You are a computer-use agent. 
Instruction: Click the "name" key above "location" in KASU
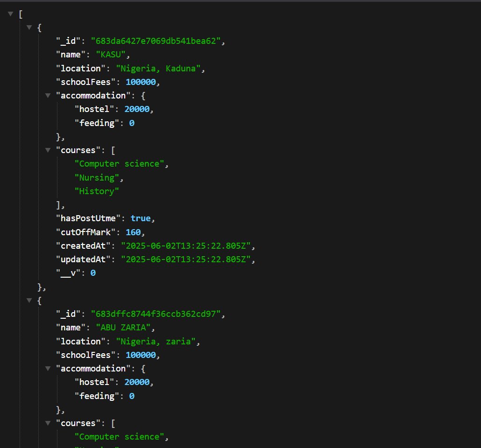71,55
